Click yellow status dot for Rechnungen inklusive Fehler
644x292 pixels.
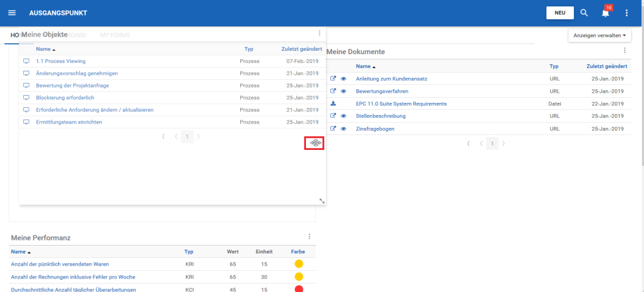pos(299,277)
